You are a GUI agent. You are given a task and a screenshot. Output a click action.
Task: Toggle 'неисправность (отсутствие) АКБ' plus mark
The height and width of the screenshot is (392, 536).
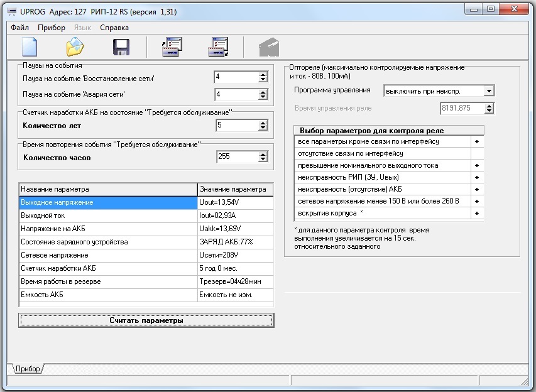[x=477, y=189]
